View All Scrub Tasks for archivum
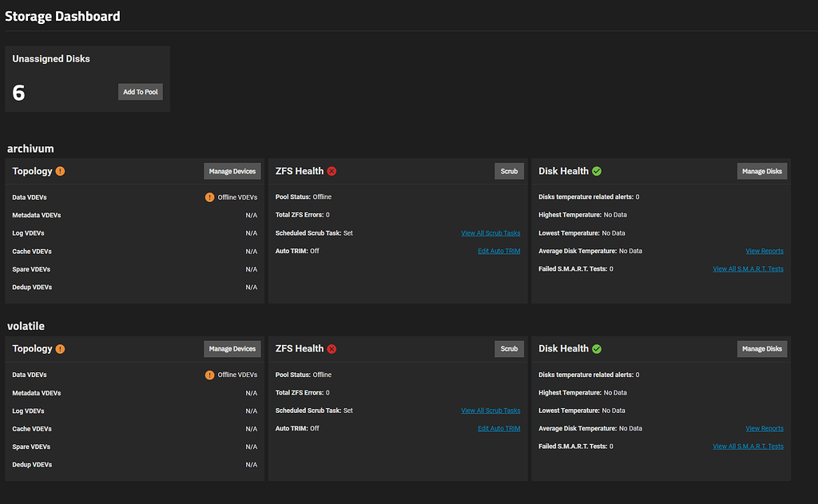The width and height of the screenshot is (818, 504). (x=490, y=232)
